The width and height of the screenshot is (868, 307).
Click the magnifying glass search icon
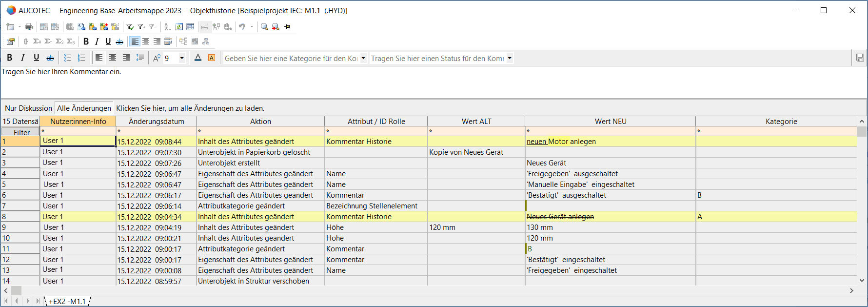pyautogui.click(x=264, y=27)
